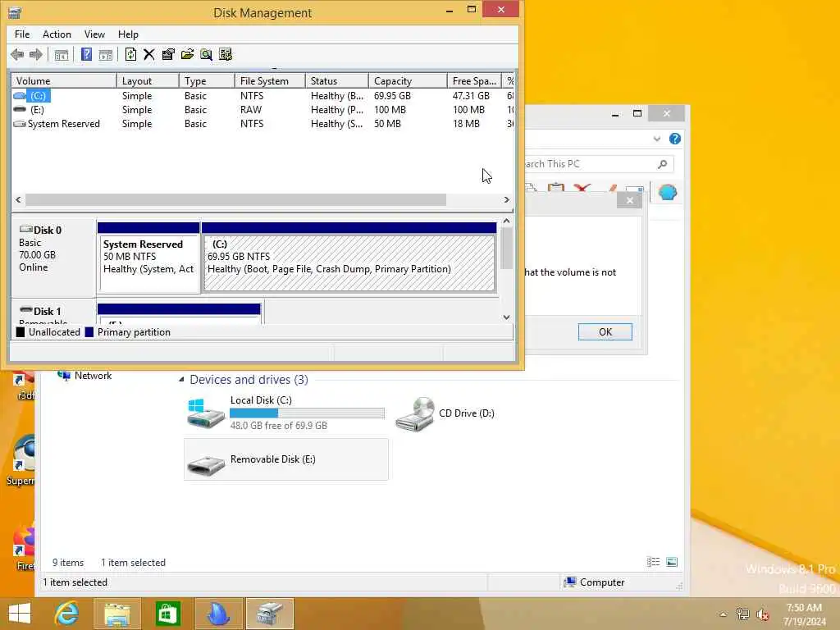Click the muted volume icon in system tray

tap(762, 614)
